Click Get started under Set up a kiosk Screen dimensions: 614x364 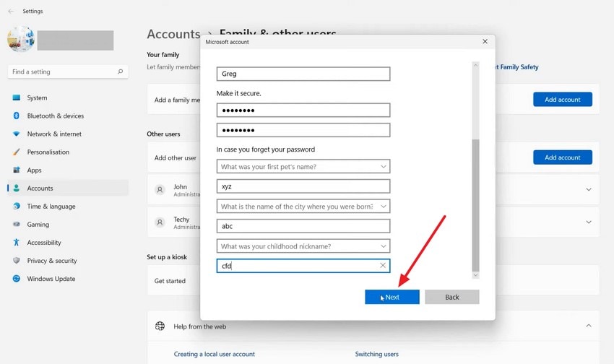170,281
